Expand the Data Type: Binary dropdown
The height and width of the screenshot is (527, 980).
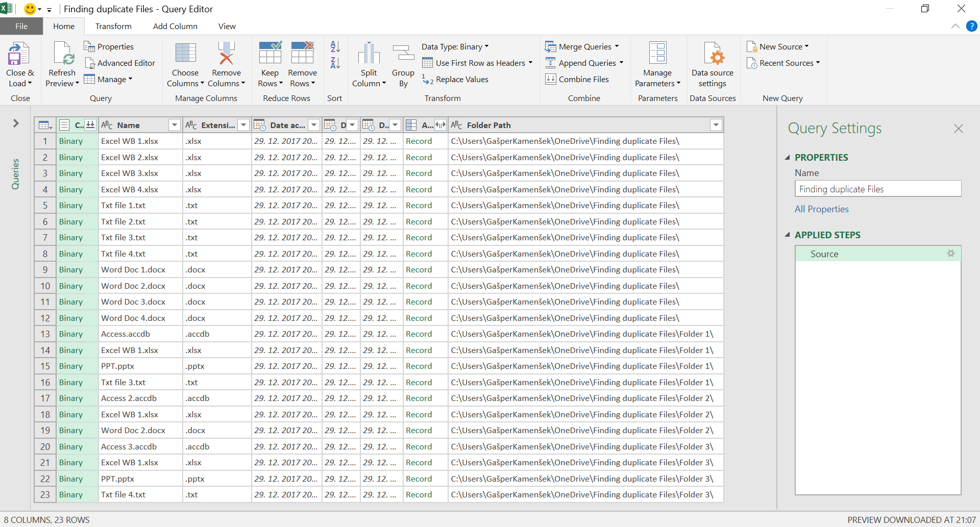point(455,46)
